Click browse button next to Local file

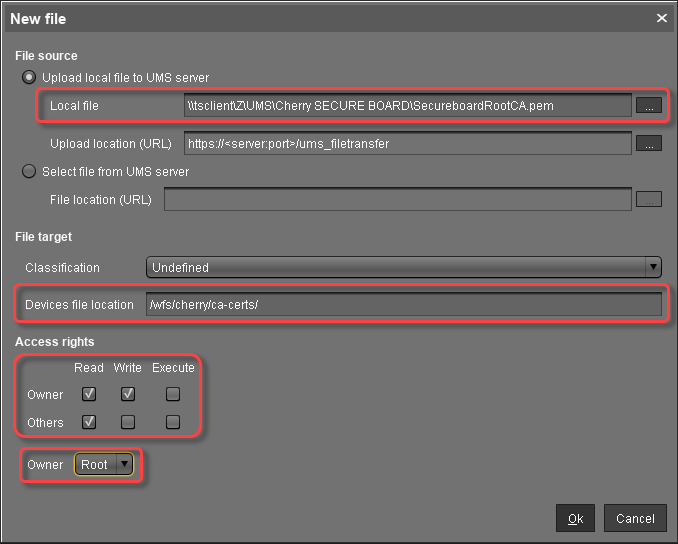point(649,105)
